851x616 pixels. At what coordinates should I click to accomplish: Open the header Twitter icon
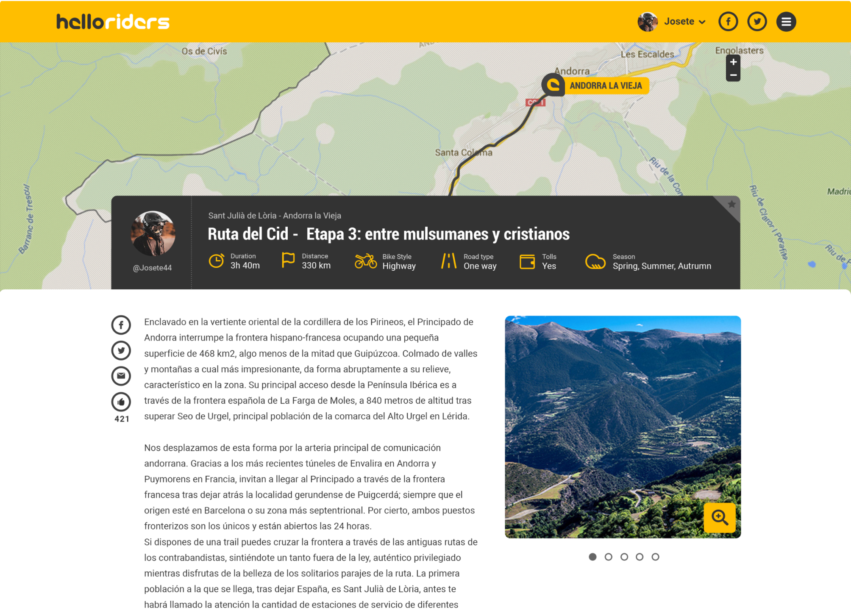tap(757, 22)
